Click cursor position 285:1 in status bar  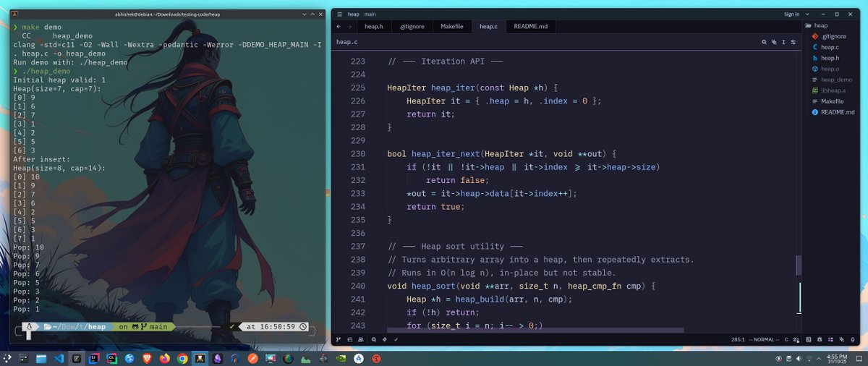[x=739, y=339]
